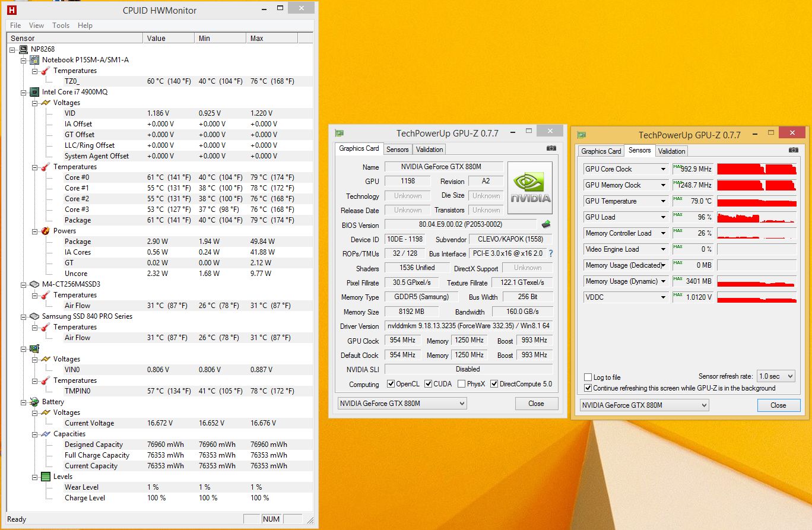Open the HWMonitor File menu

[x=15, y=26]
